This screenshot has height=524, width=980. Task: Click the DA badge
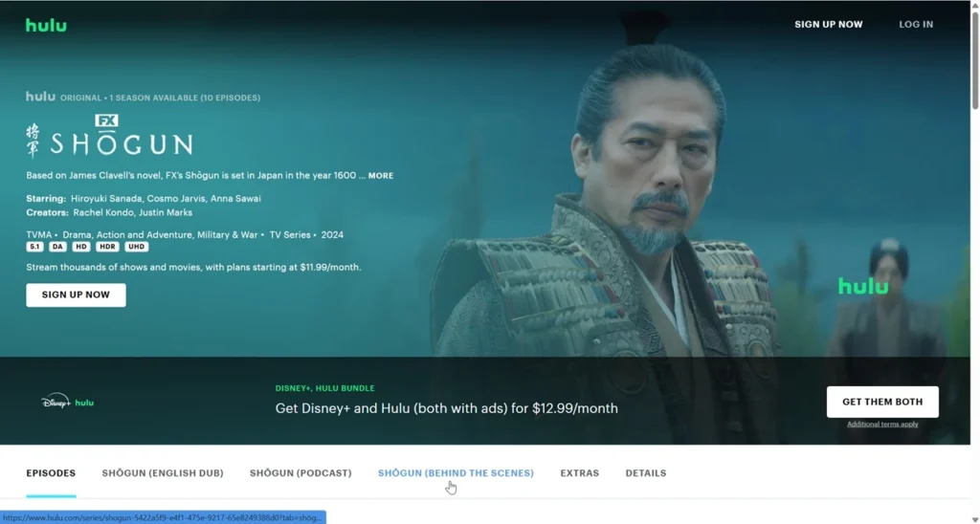[57, 247]
